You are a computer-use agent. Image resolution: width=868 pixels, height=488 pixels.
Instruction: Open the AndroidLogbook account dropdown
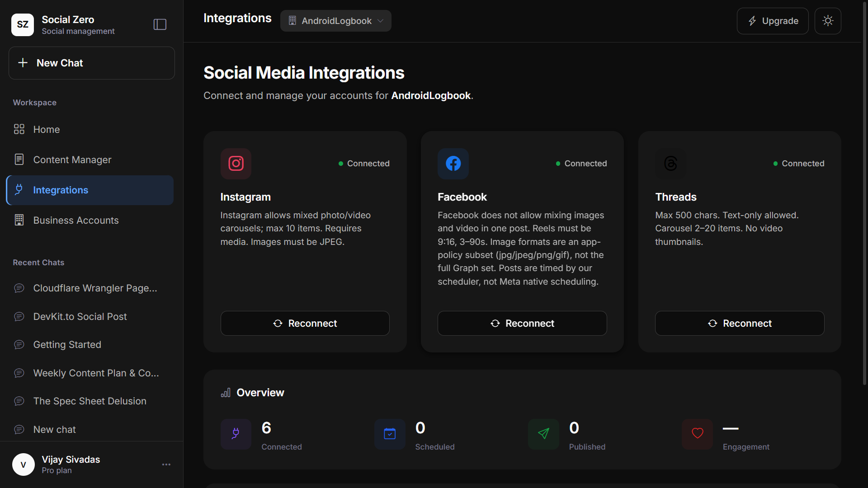coord(335,21)
